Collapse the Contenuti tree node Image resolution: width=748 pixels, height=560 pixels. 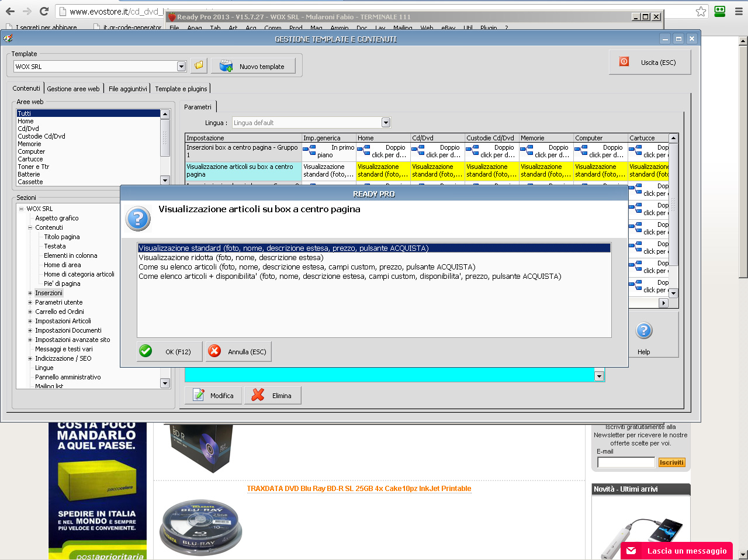[x=30, y=227]
